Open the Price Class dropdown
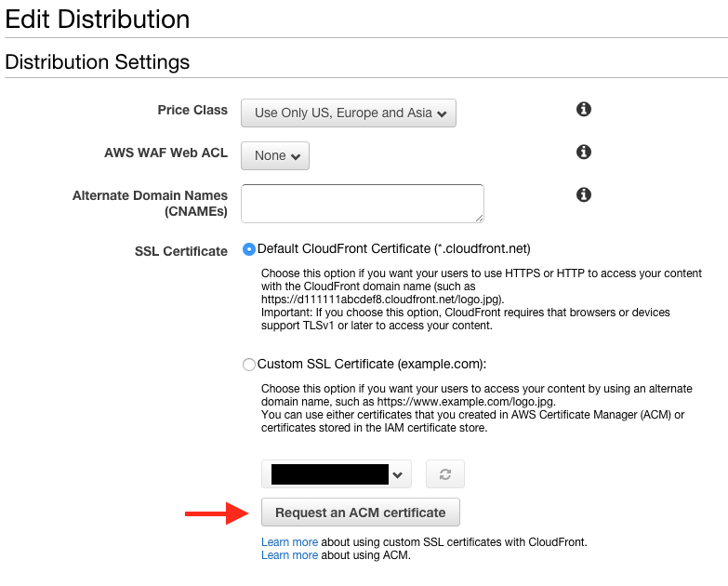Screen dimensions: 728x586 click(x=349, y=113)
